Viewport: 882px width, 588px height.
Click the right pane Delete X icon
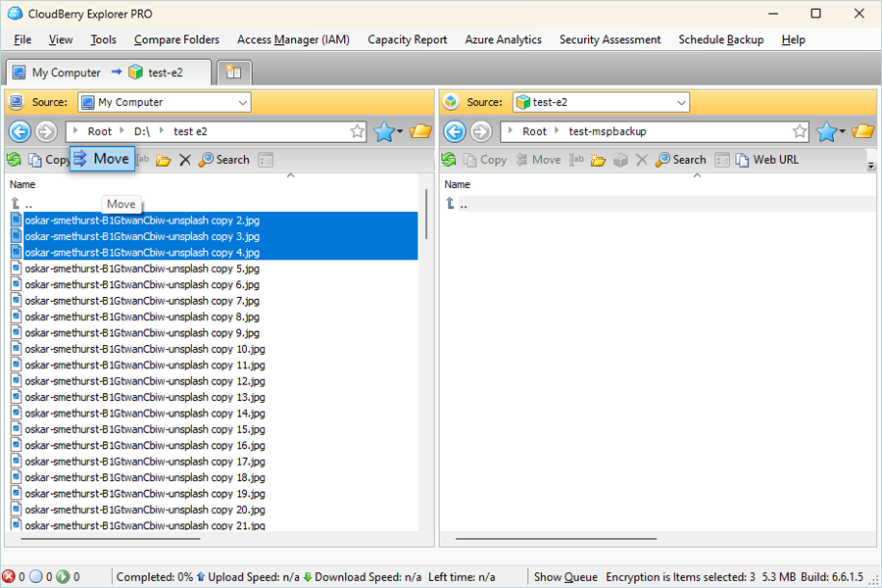[641, 160]
